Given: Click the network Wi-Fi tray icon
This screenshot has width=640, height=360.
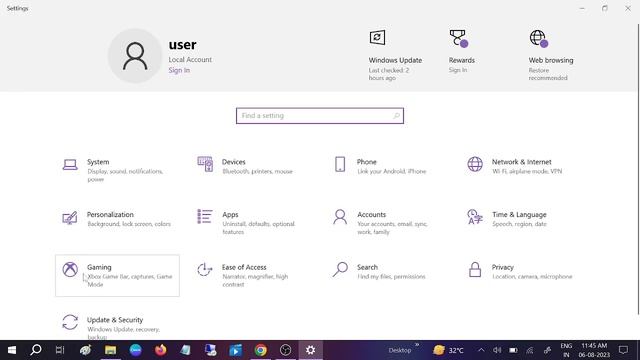Looking at the screenshot, I should tap(530, 350).
